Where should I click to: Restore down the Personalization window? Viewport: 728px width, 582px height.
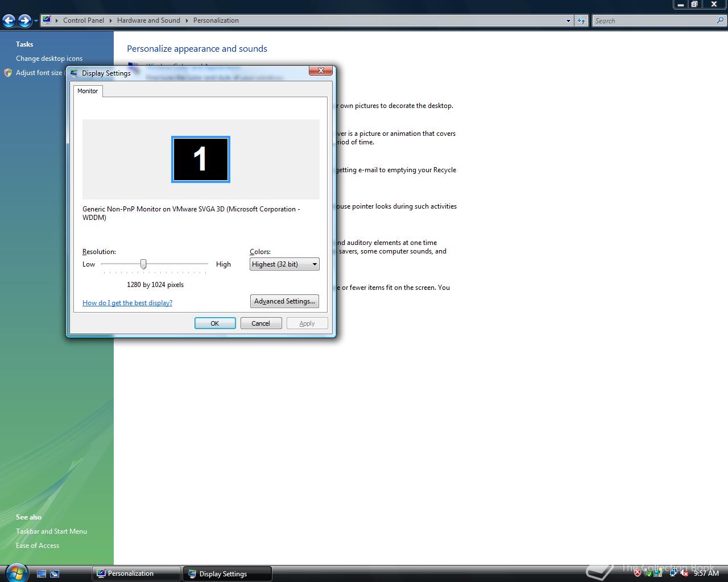click(694, 4)
